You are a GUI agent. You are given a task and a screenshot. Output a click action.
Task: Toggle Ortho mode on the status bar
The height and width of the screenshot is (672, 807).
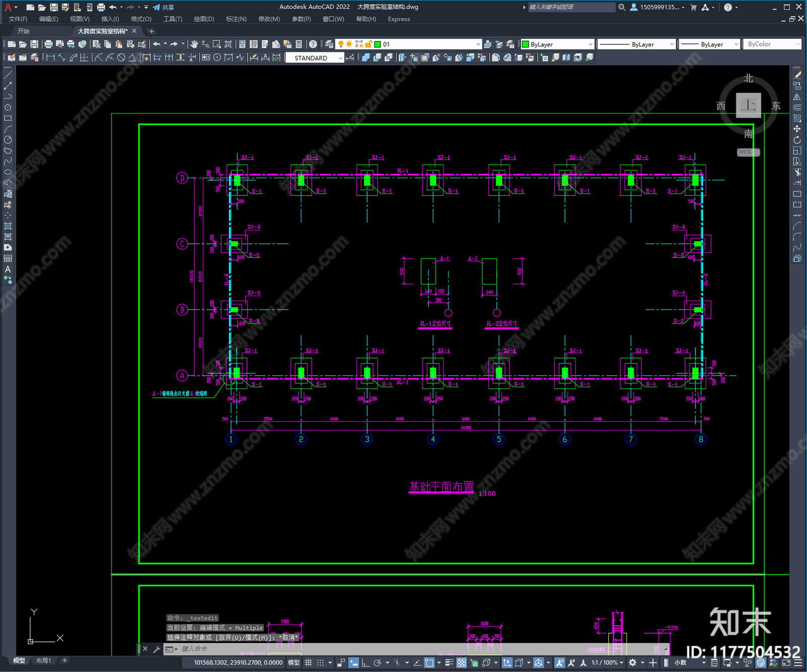(x=365, y=662)
